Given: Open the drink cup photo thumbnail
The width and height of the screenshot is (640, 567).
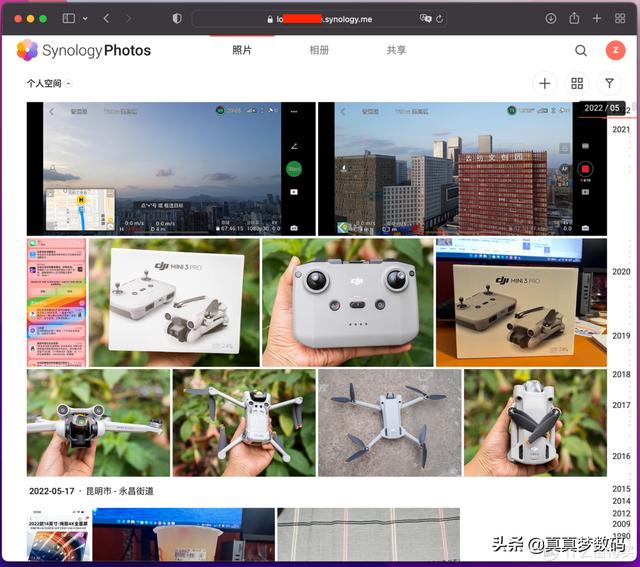Looking at the screenshot, I should (x=184, y=534).
